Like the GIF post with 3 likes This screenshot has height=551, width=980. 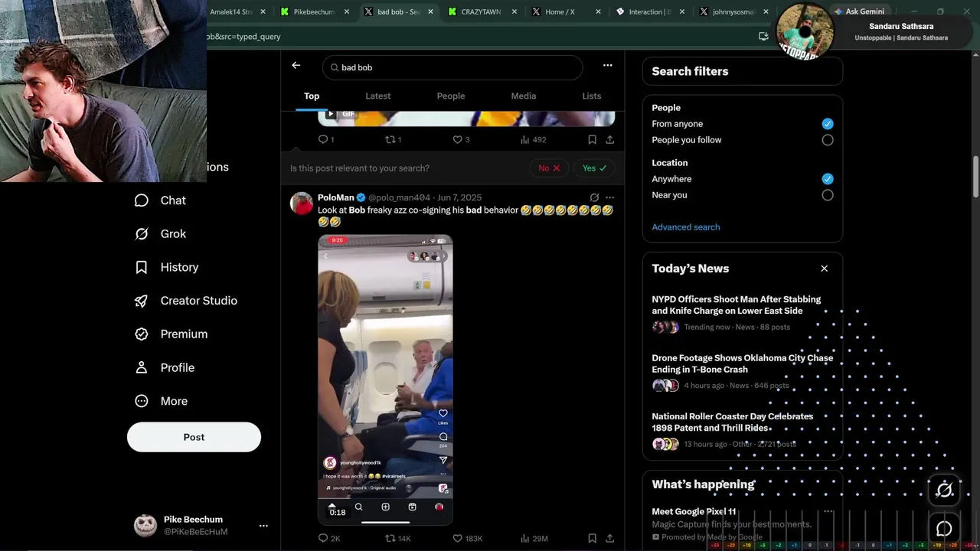(461, 139)
